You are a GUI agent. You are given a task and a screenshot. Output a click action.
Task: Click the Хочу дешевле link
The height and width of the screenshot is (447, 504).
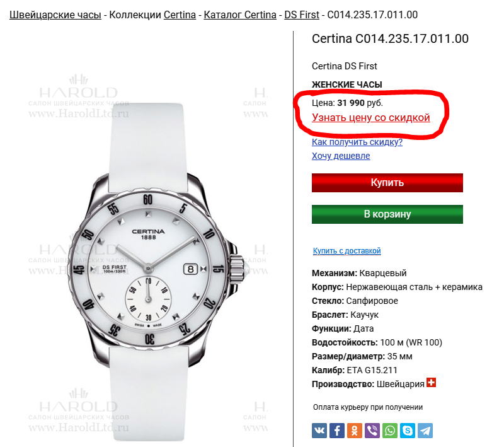[x=341, y=156]
